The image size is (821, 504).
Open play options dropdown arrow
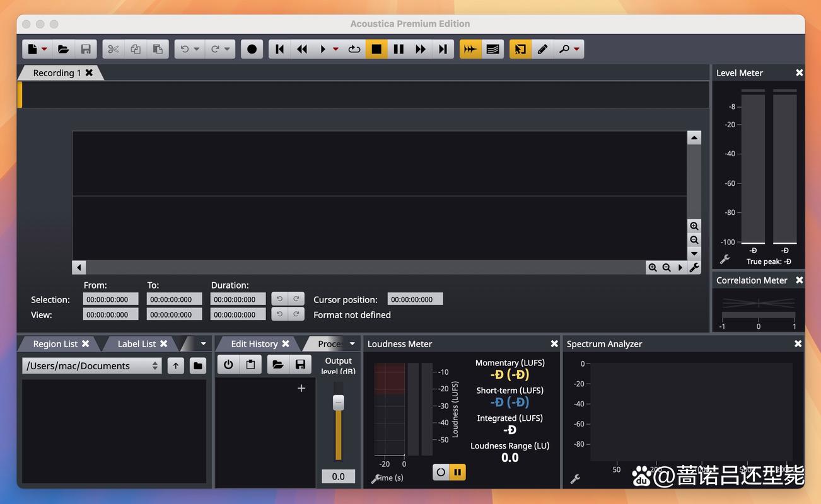(335, 49)
